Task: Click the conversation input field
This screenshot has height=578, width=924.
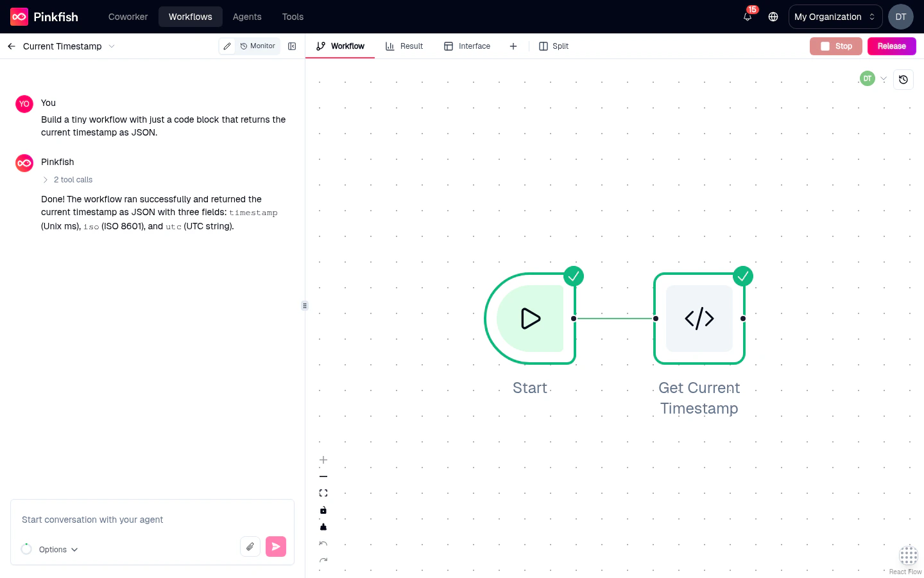Action: [x=128, y=520]
